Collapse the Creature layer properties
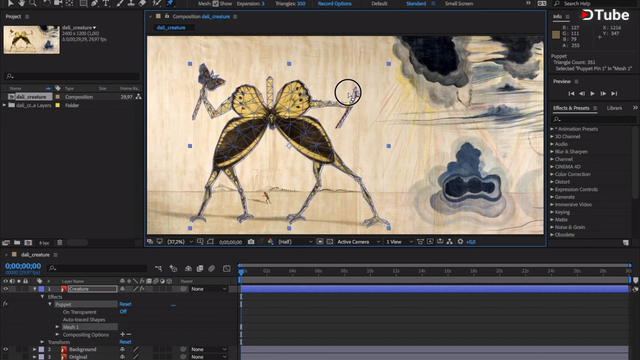 (x=35, y=289)
